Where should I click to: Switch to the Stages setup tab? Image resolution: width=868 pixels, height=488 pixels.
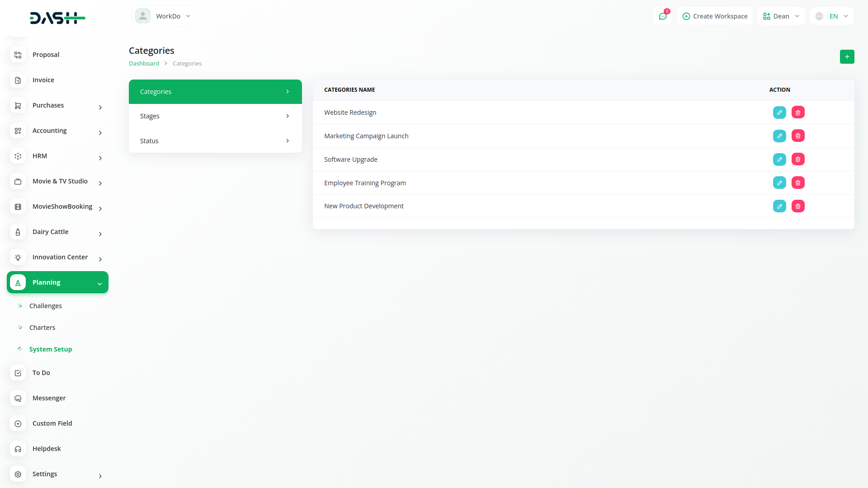click(x=215, y=116)
